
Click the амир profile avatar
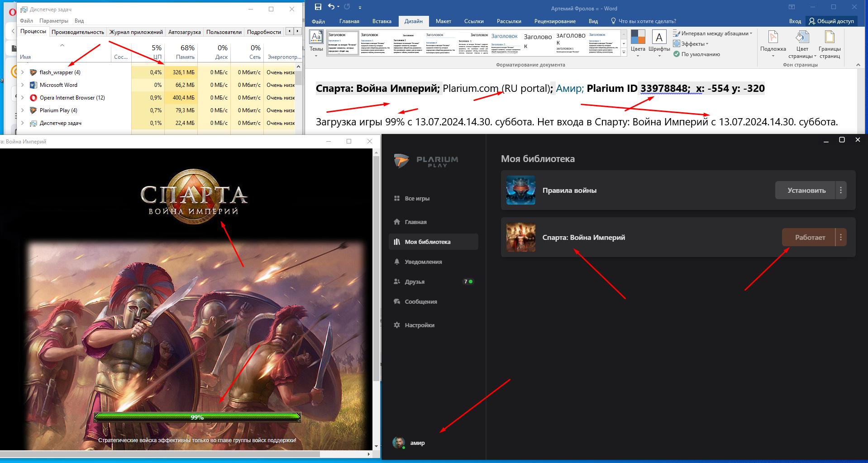click(399, 443)
